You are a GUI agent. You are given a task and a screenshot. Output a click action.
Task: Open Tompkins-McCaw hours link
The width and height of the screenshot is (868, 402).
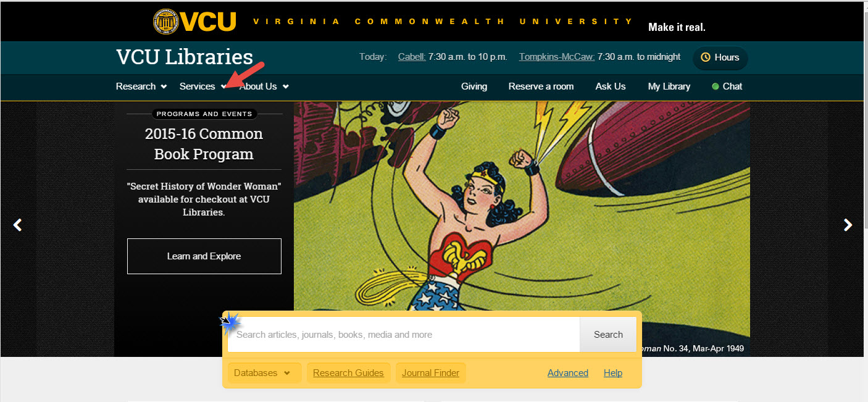556,56
